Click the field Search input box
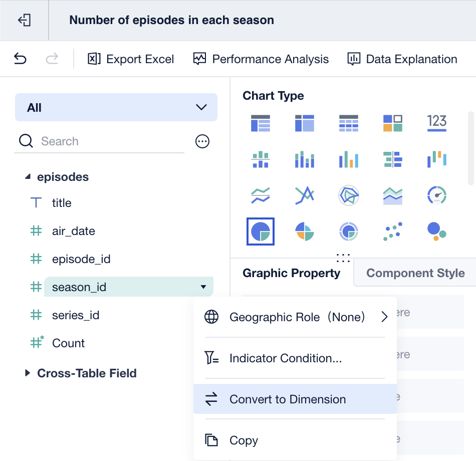This screenshot has width=476, height=461. pos(110,141)
